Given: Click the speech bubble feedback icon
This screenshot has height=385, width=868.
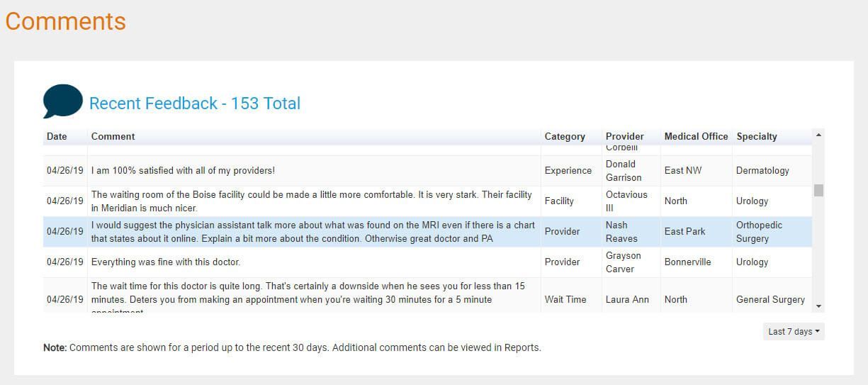Looking at the screenshot, I should click(62, 101).
